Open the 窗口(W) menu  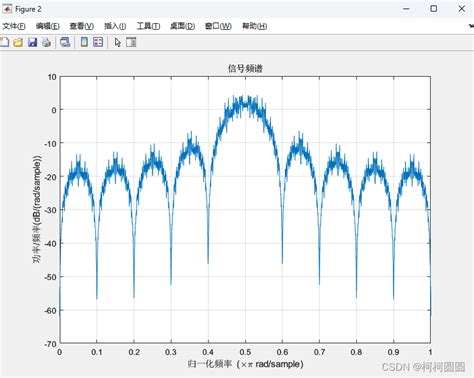pyautogui.click(x=218, y=26)
